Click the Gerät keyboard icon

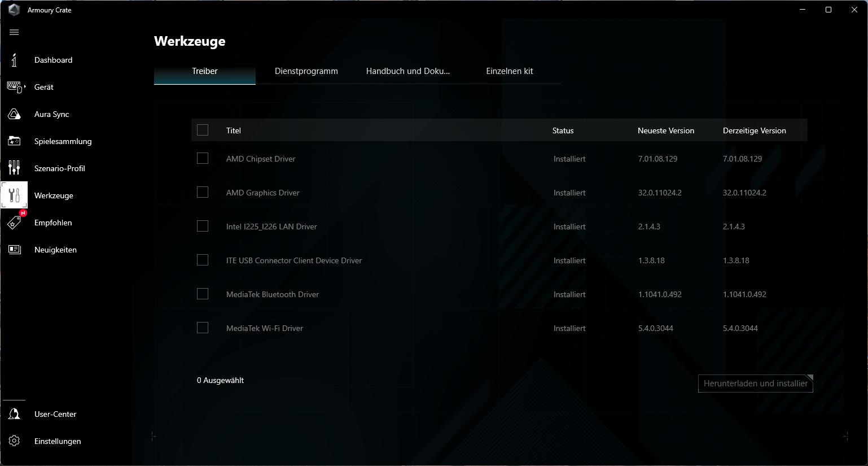14,87
